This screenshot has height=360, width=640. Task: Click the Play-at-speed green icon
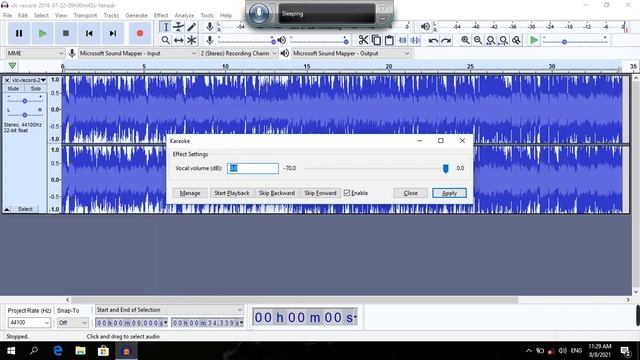(x=534, y=40)
